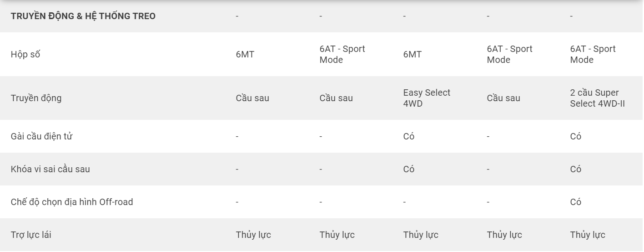Click first column Cầu sau drive value
644x252 pixels.
[x=252, y=98]
